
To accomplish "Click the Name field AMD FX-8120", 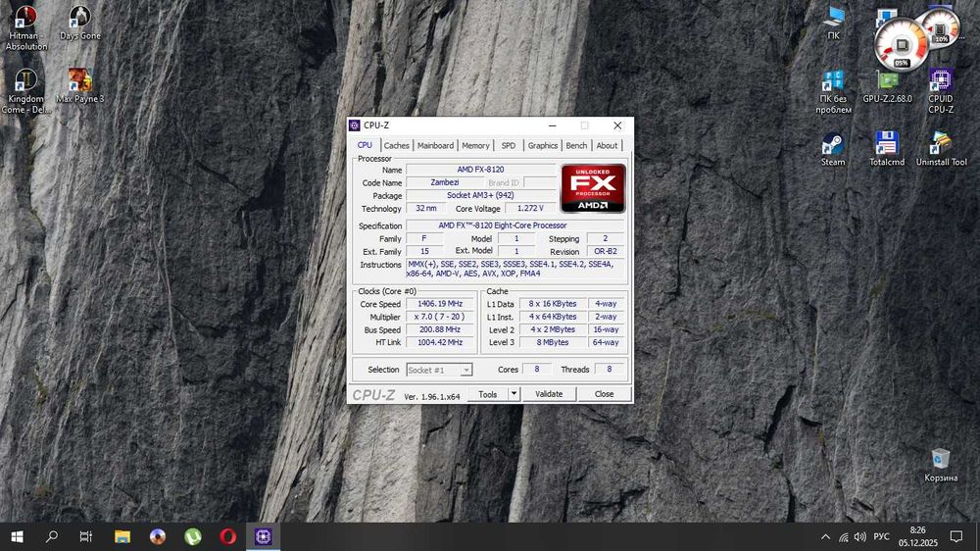I will (480, 170).
